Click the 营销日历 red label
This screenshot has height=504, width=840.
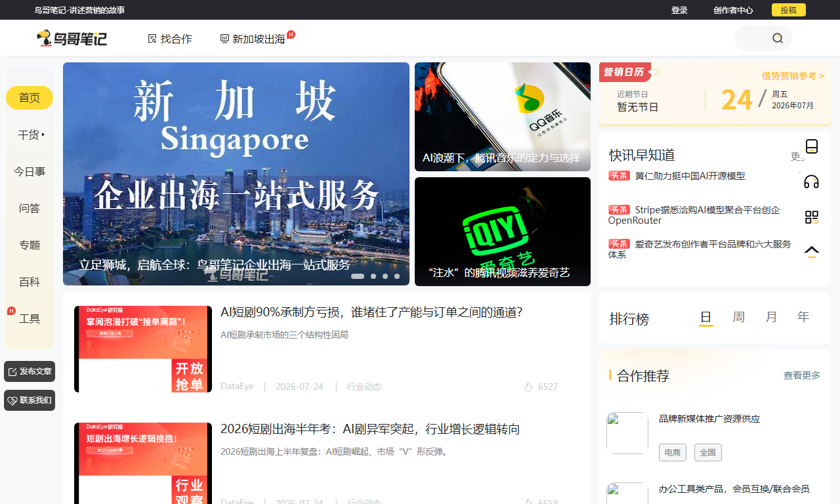624,72
